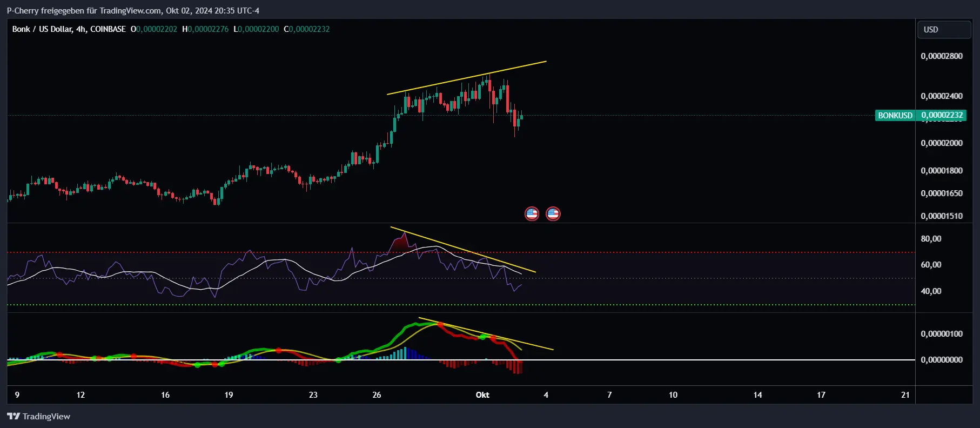Click the MACD 0,00000000 axis label

942,360
